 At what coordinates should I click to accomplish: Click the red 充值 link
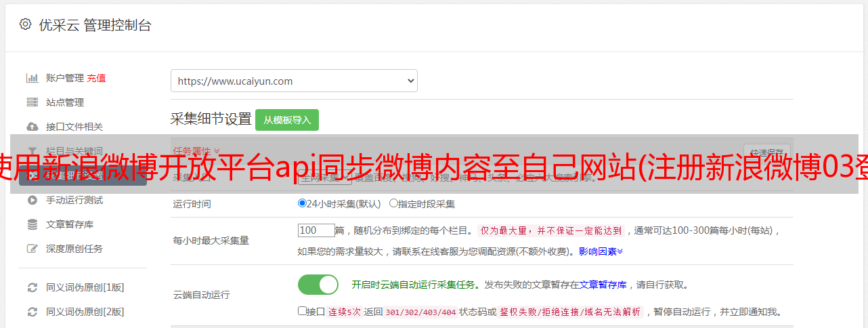click(x=96, y=78)
